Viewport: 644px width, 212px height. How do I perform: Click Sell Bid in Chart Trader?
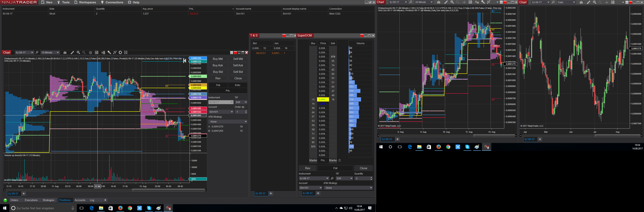[x=238, y=72]
